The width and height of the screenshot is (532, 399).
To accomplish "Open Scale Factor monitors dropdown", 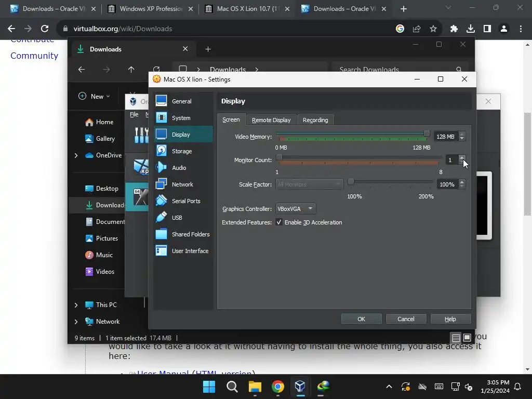I will pos(309,184).
